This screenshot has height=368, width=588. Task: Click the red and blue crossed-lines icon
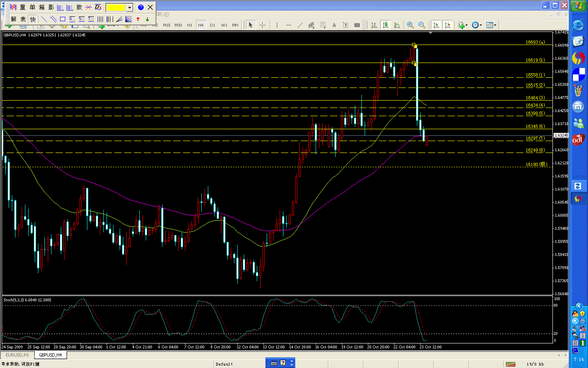pyautogui.click(x=89, y=7)
